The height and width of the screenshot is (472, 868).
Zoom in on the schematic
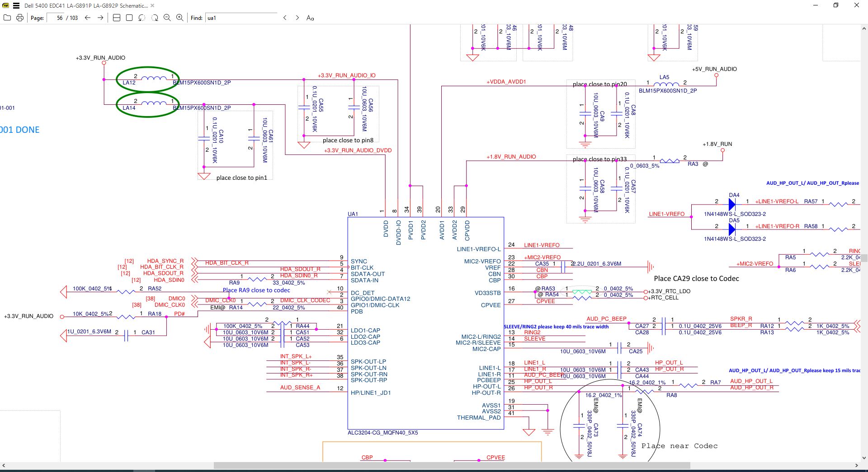point(179,18)
